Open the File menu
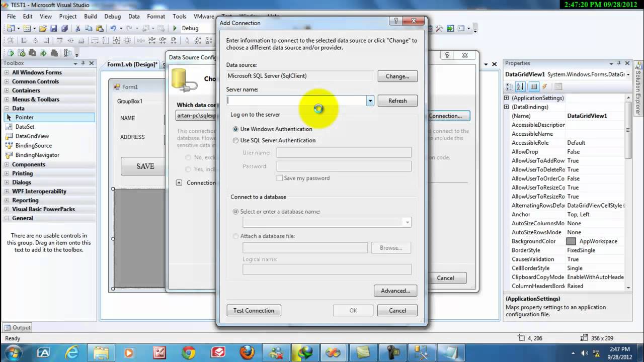The image size is (644, 362). (x=11, y=16)
